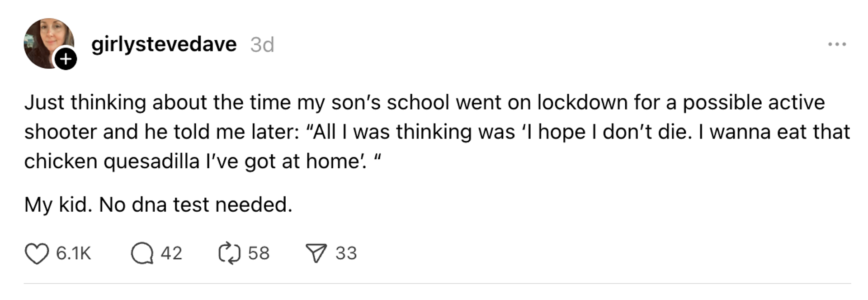Repost using the repost arrows icon

tap(229, 254)
